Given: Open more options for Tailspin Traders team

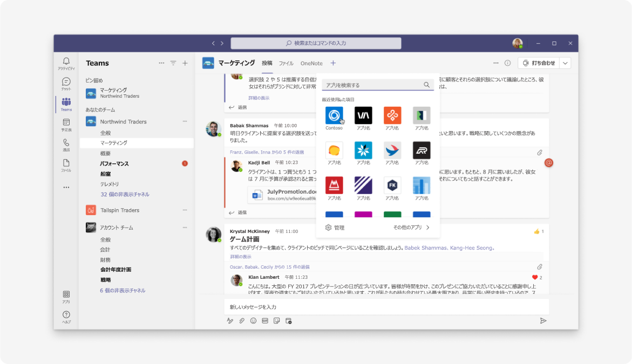Looking at the screenshot, I should 185,210.
